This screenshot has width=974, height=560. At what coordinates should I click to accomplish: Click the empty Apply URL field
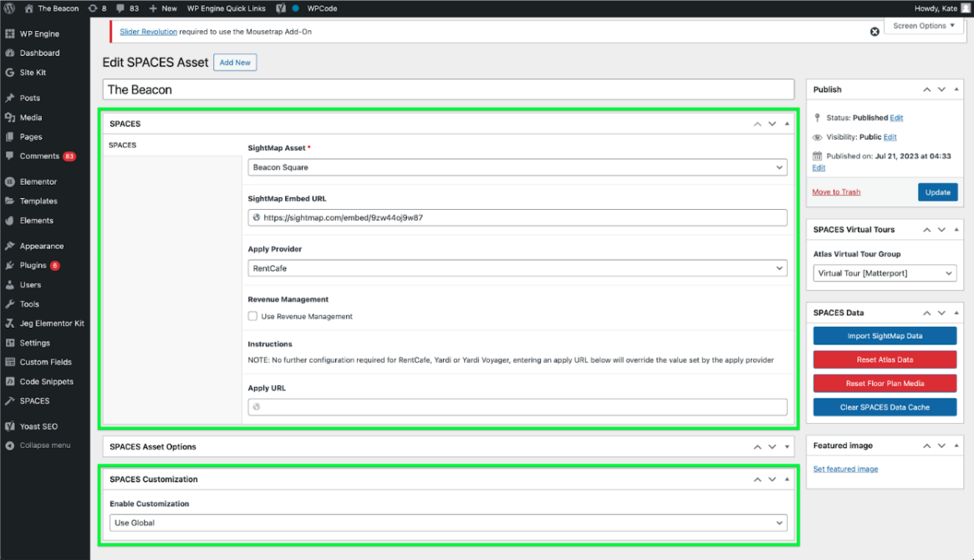pos(517,407)
